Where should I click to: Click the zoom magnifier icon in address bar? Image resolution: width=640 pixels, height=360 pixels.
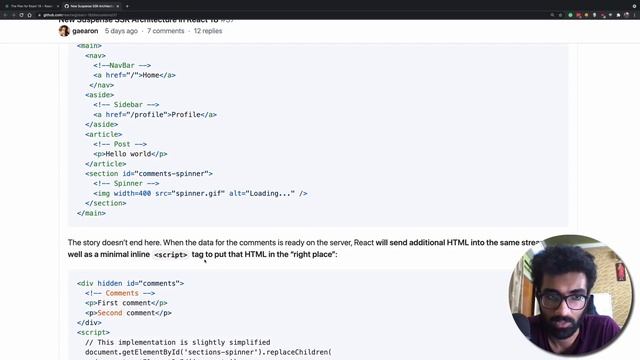(x=552, y=15)
